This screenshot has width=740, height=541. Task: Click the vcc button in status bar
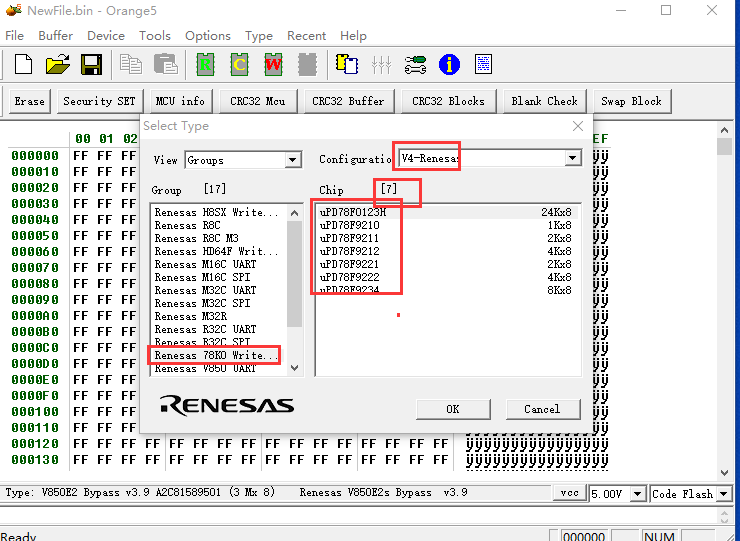(x=570, y=493)
